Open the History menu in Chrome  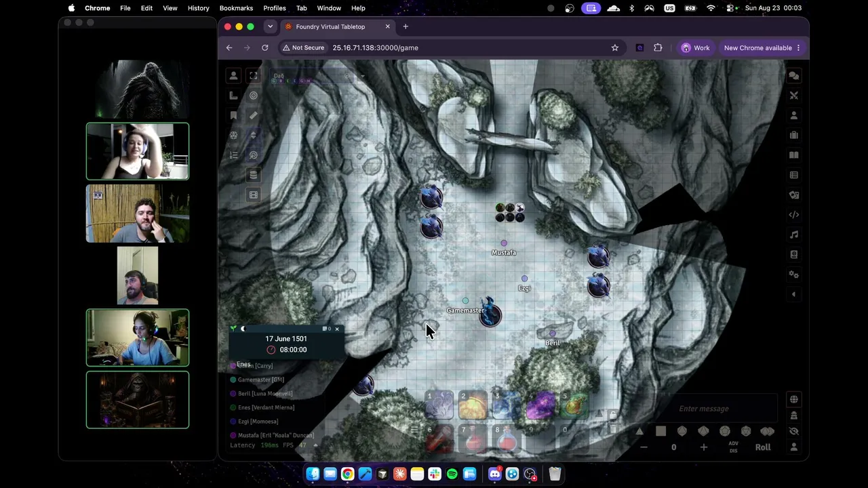198,8
